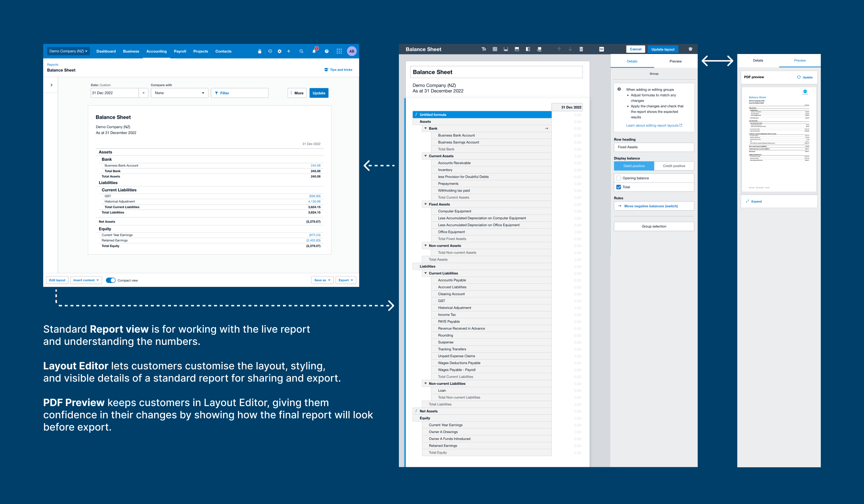Collapse the Fixed Assets group in editor
The image size is (864, 504).
426,204
